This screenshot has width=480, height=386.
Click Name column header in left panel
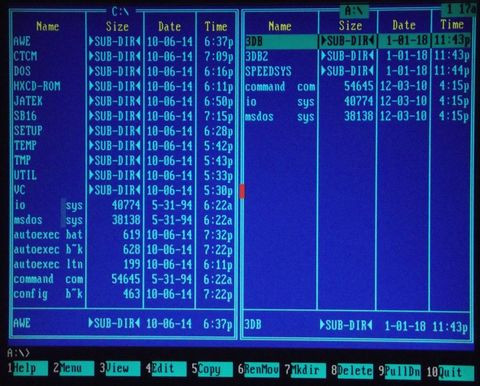point(48,26)
